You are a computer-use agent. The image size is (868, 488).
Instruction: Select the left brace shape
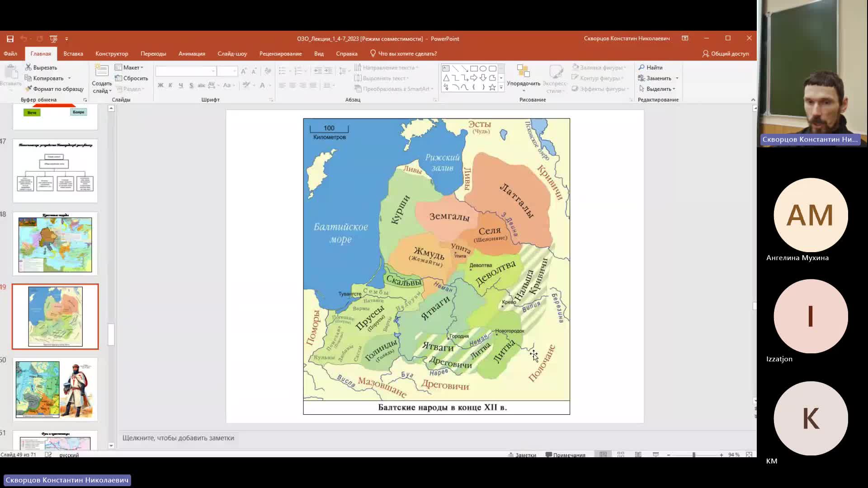[474, 87]
